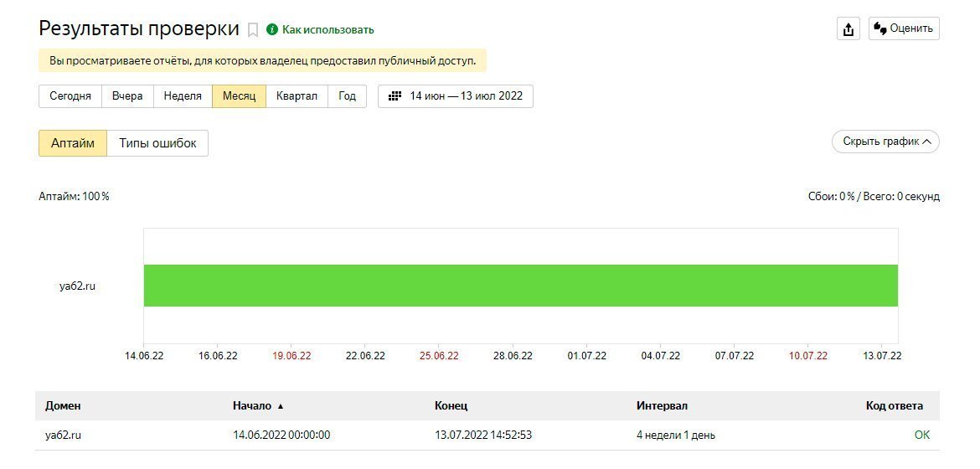Switch to the Квартал period
The height and width of the screenshot is (469, 980).
pyautogui.click(x=297, y=96)
